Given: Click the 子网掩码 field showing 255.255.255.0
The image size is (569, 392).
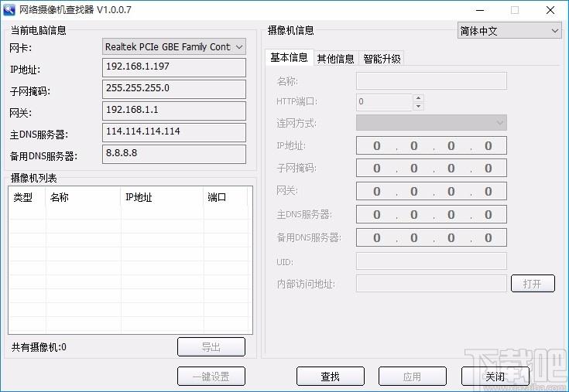Looking at the screenshot, I should pos(174,89).
